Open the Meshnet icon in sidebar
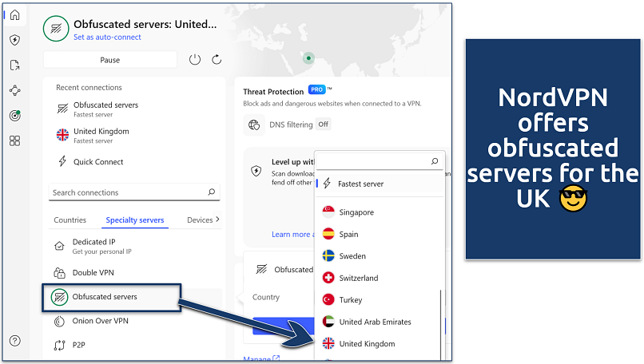 (x=14, y=90)
